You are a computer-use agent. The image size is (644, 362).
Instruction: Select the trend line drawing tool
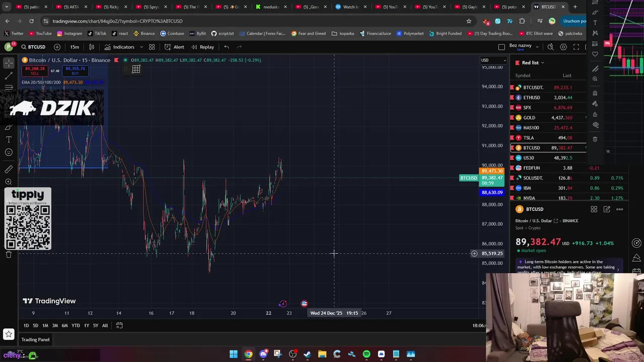pyautogui.click(x=9, y=75)
